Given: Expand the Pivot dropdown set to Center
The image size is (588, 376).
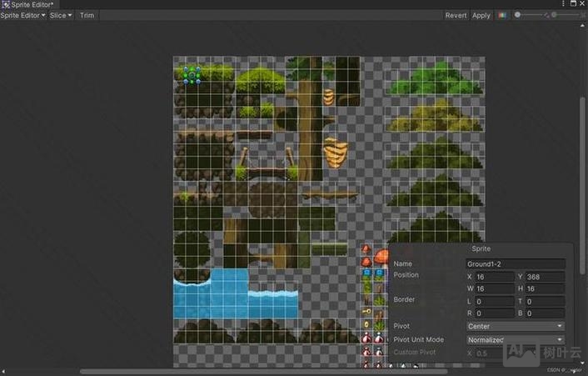Looking at the screenshot, I should click(515, 326).
